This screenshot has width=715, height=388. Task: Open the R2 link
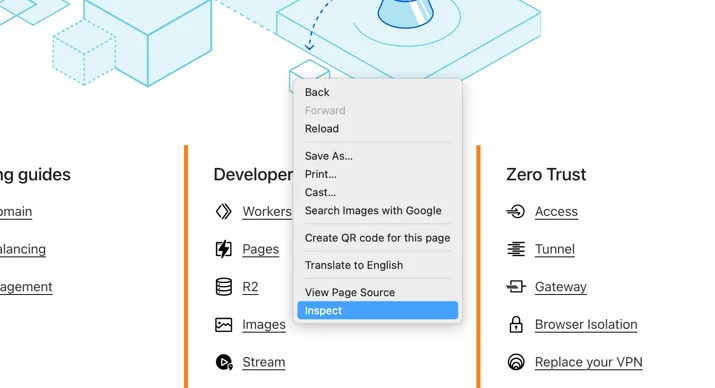coord(250,287)
